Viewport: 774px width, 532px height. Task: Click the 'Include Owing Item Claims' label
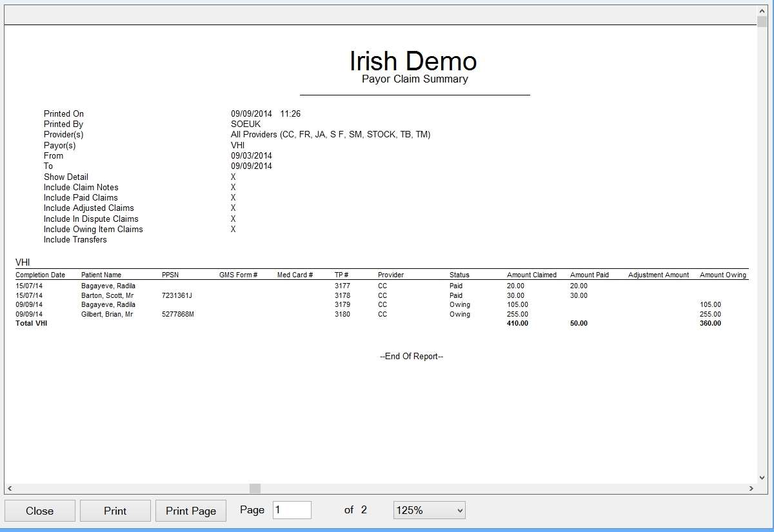pos(94,230)
